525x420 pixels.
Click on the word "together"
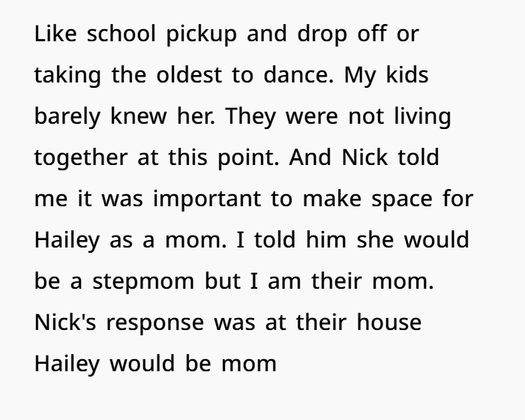pos(79,158)
